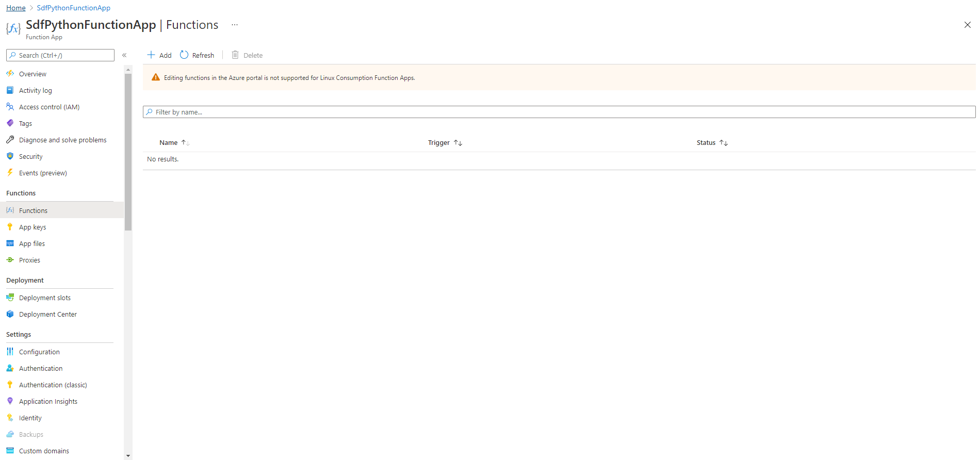
Task: Click the sidebar scroll up arrow
Action: (128, 69)
